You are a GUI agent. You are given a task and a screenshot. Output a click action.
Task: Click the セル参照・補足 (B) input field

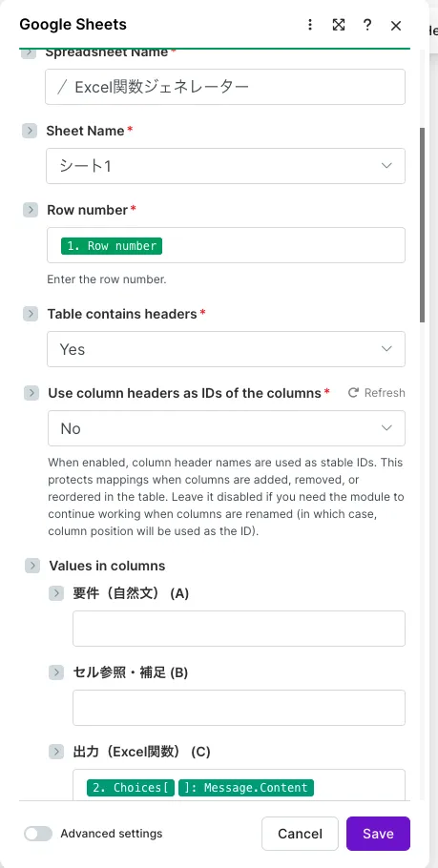click(239, 708)
